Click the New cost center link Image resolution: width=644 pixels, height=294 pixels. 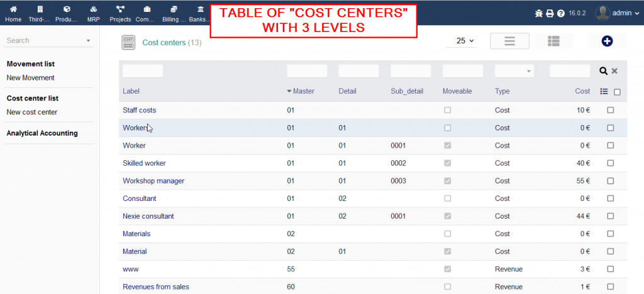click(x=31, y=112)
